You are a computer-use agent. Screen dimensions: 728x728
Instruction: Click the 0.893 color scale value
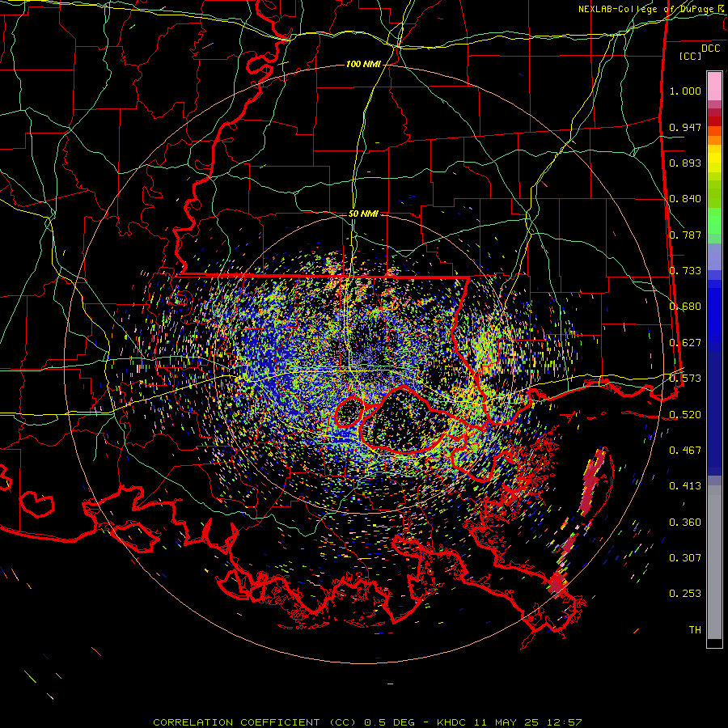point(685,163)
